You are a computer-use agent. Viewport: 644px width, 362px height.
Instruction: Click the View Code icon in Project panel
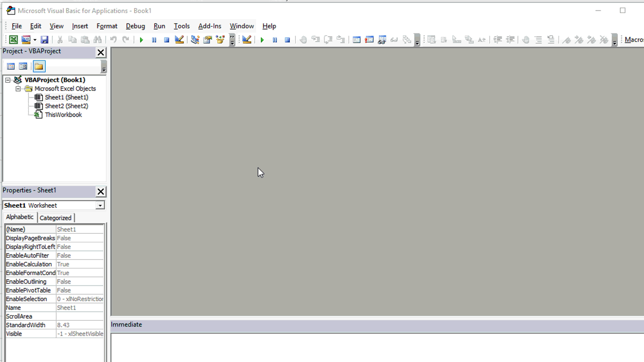[x=11, y=66]
